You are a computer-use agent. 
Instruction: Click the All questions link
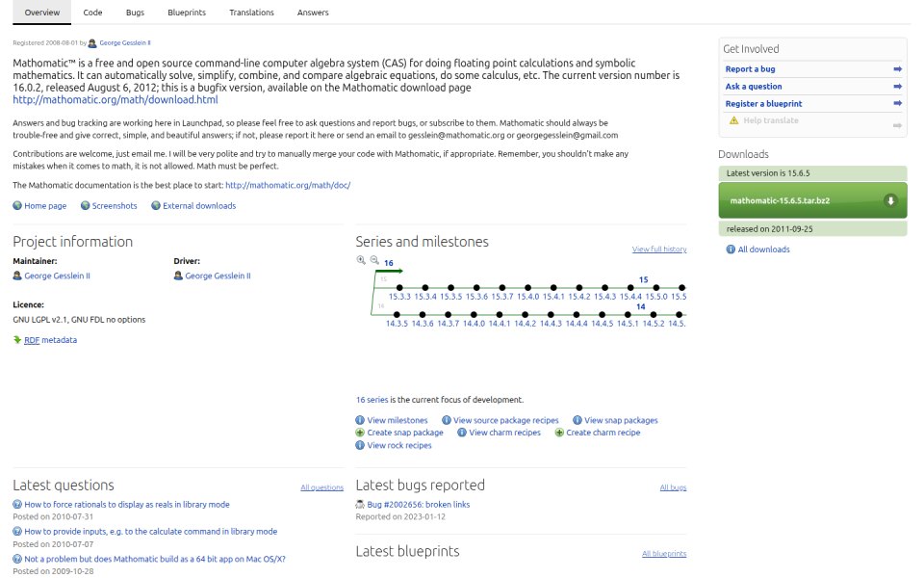click(x=321, y=487)
